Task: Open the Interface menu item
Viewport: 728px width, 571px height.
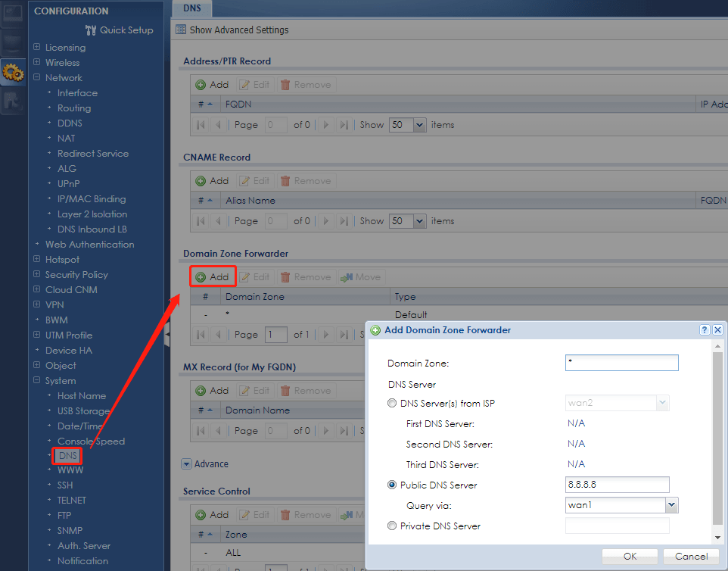Action: (x=77, y=93)
